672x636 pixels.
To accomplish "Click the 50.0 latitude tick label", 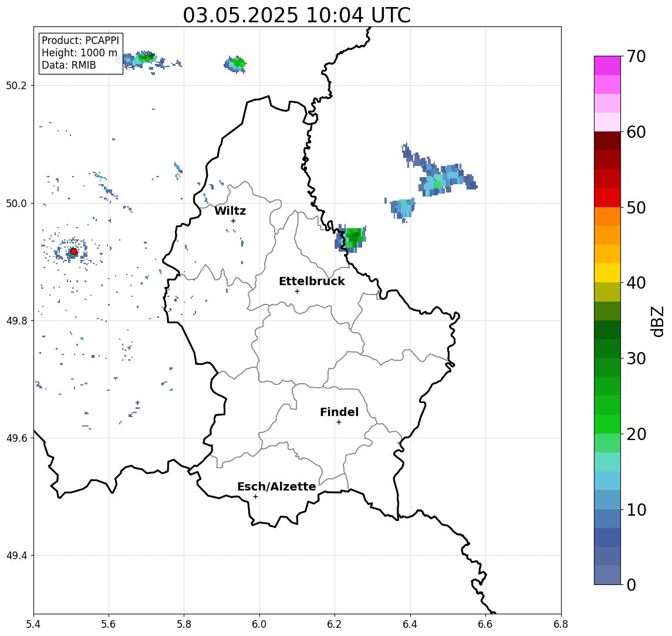I will 16,203.
